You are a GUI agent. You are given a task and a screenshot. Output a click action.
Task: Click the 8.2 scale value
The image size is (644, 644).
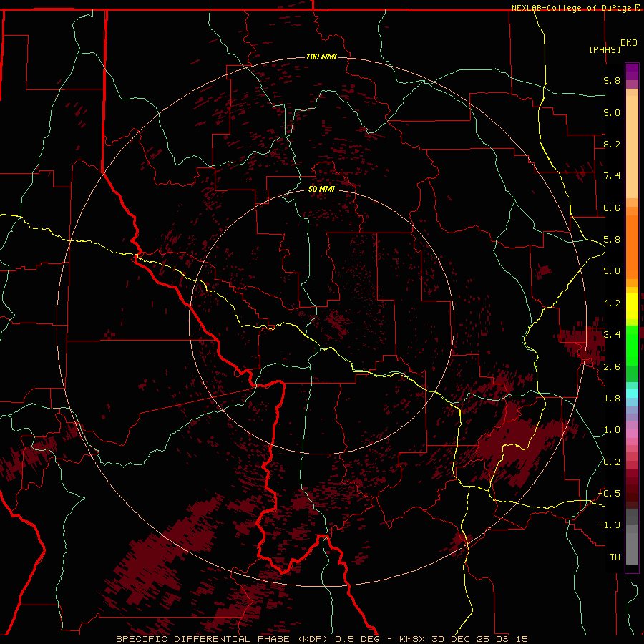(x=612, y=144)
